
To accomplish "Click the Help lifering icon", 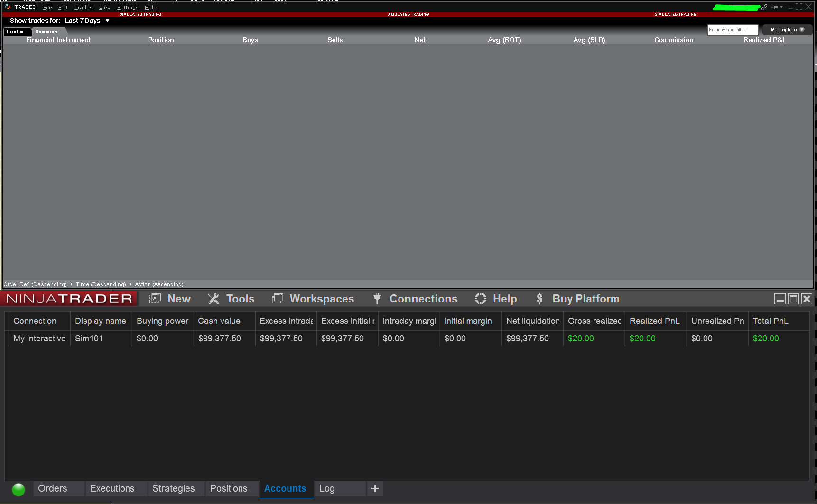I will 480,298.
